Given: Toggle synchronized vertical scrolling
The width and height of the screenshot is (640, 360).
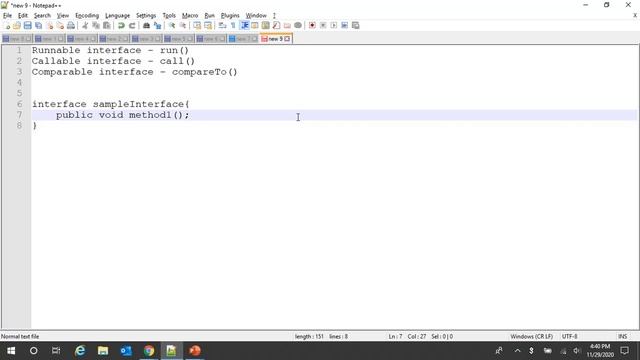Looking at the screenshot, I should point(197,25).
